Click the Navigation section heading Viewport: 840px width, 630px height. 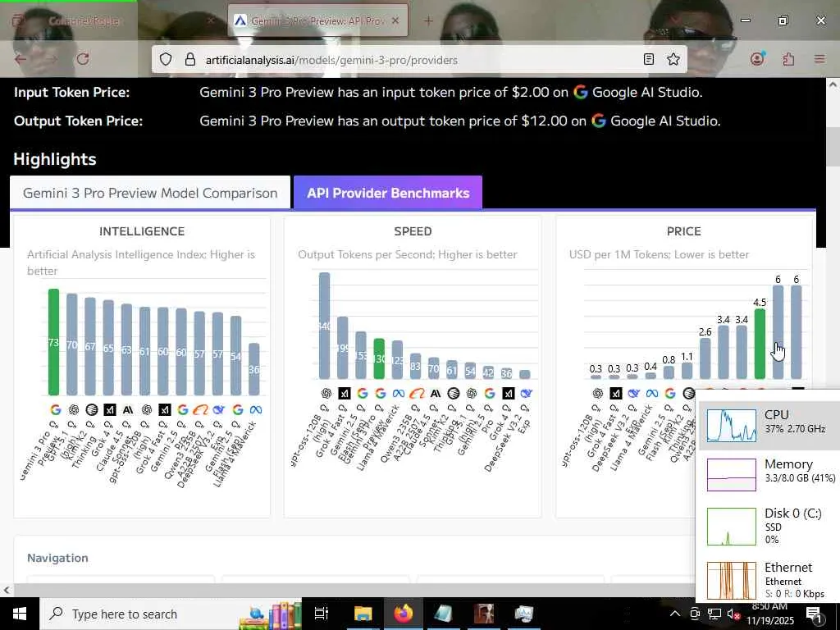click(58, 558)
